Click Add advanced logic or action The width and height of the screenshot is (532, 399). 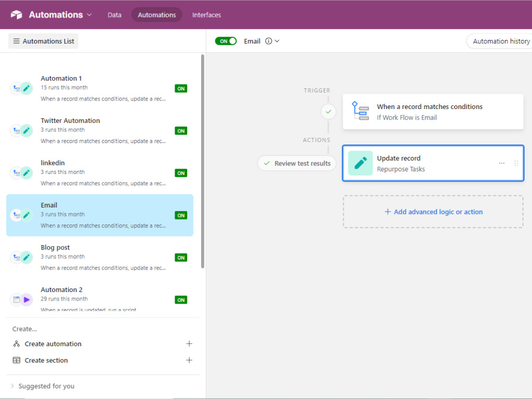coord(433,212)
